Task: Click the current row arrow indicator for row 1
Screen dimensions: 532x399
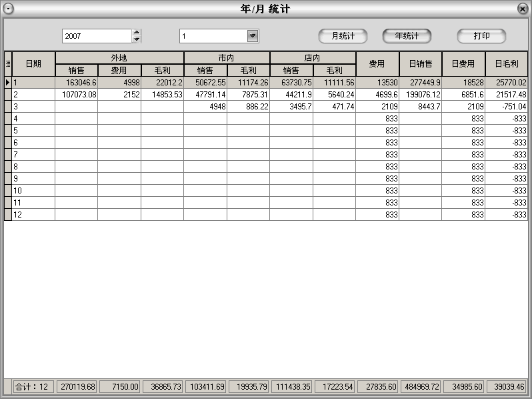Action: pyautogui.click(x=8, y=83)
